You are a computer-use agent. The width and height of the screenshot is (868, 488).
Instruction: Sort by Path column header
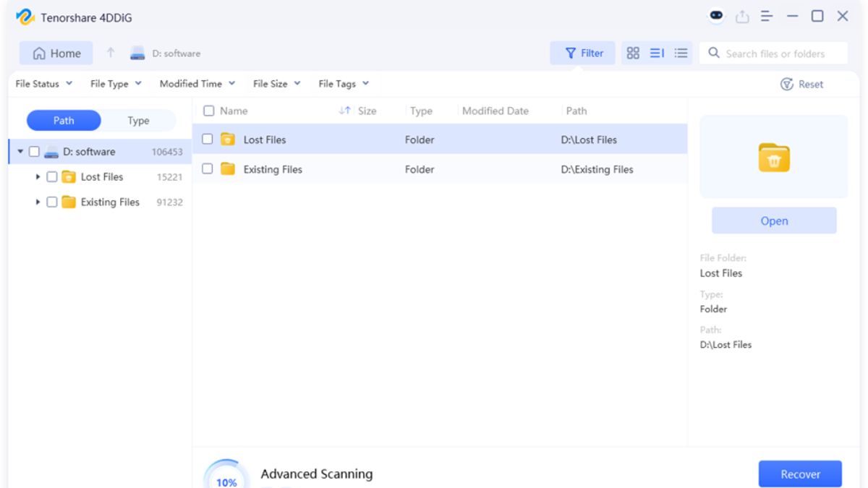point(576,111)
